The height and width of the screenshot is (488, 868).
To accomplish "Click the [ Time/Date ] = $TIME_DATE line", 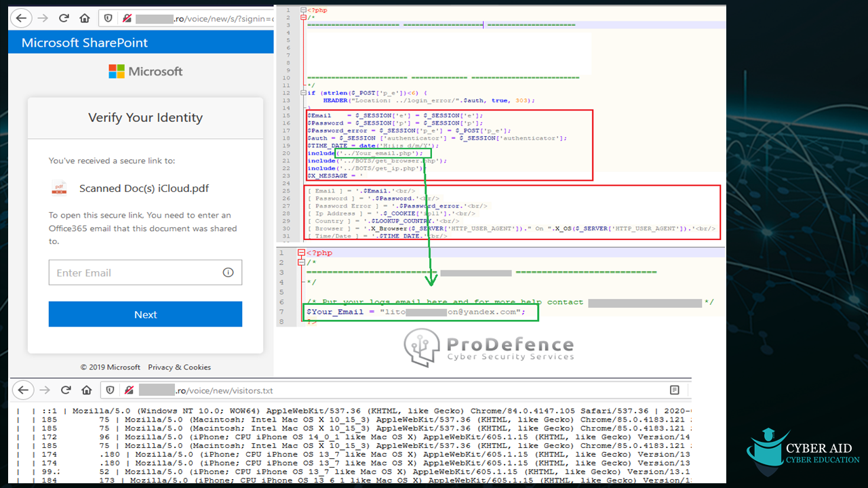I will [x=378, y=236].
